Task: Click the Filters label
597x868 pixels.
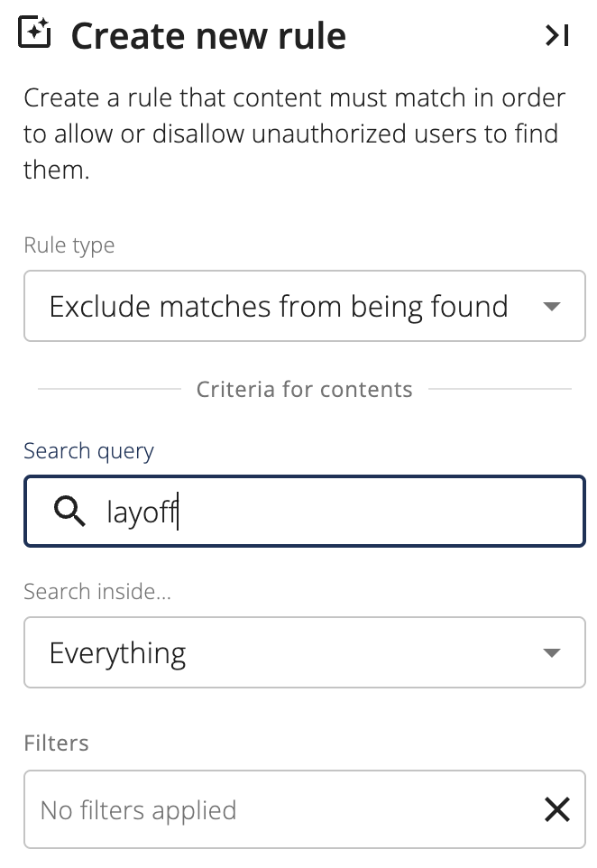Action: click(56, 743)
